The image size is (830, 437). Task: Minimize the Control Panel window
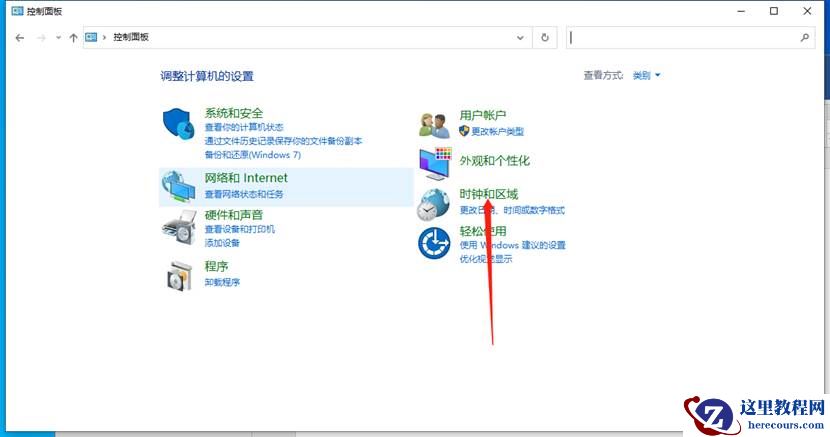click(742, 11)
